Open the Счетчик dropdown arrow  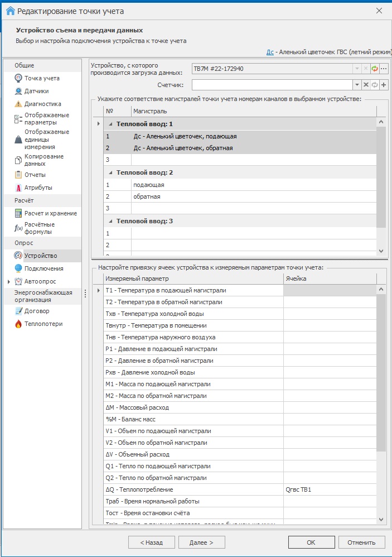[357, 84]
